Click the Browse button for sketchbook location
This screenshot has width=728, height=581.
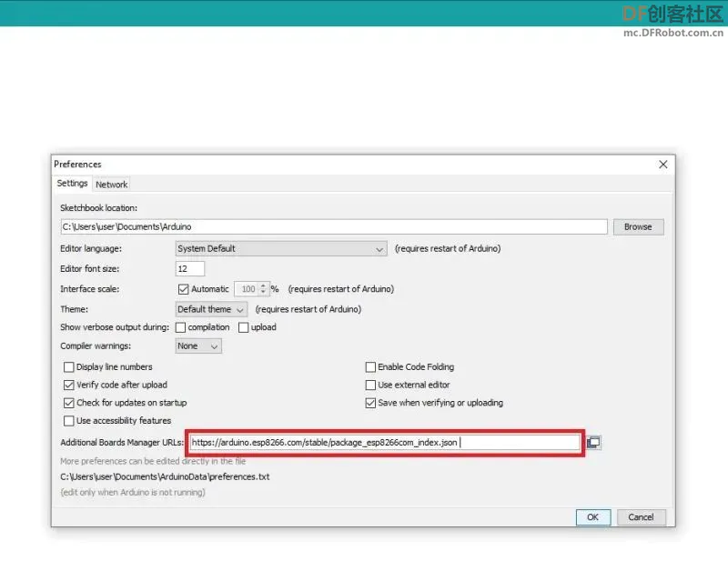click(x=638, y=227)
